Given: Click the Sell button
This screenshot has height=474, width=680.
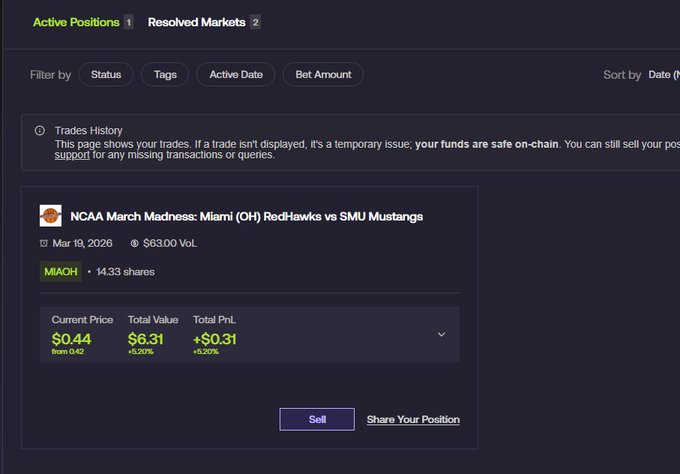Looking at the screenshot, I should [317, 419].
